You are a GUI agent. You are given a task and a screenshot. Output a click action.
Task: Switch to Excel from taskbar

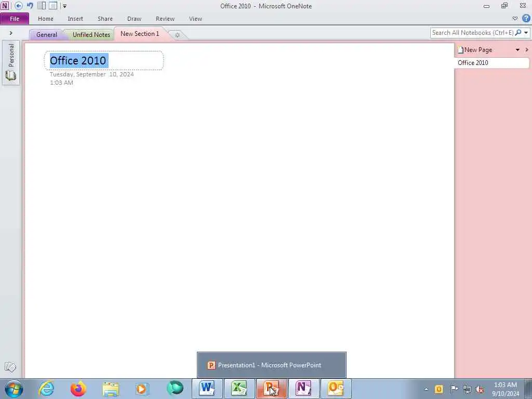click(x=239, y=389)
